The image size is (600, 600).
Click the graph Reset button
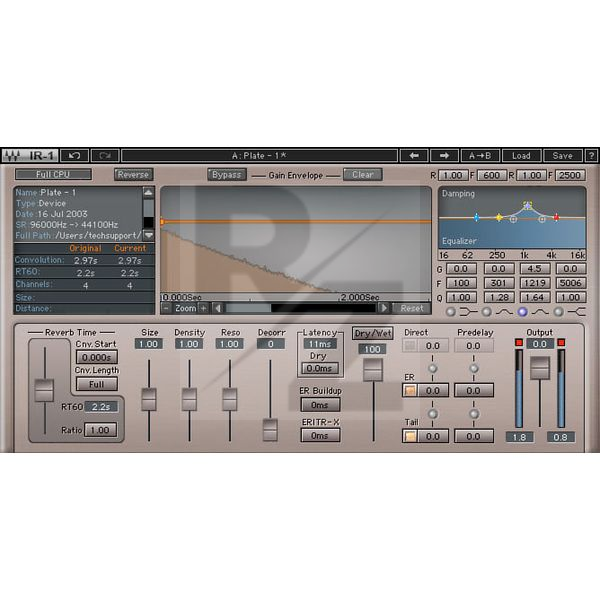click(412, 308)
